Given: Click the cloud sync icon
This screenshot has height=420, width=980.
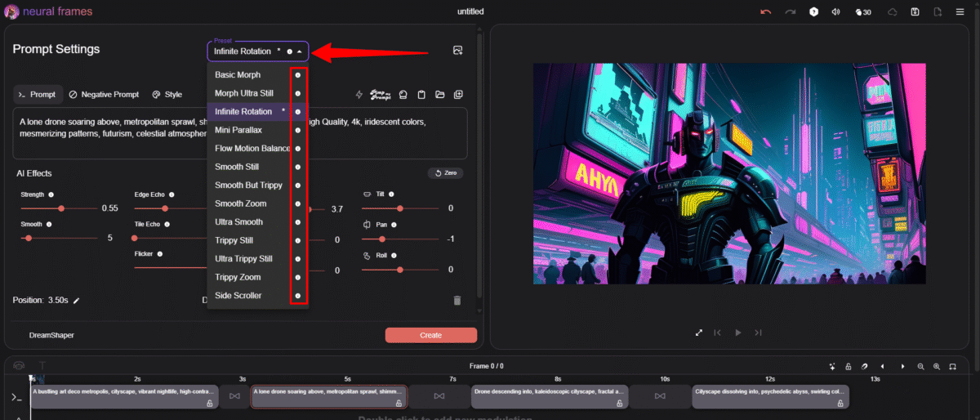Looking at the screenshot, I should click(892, 12).
